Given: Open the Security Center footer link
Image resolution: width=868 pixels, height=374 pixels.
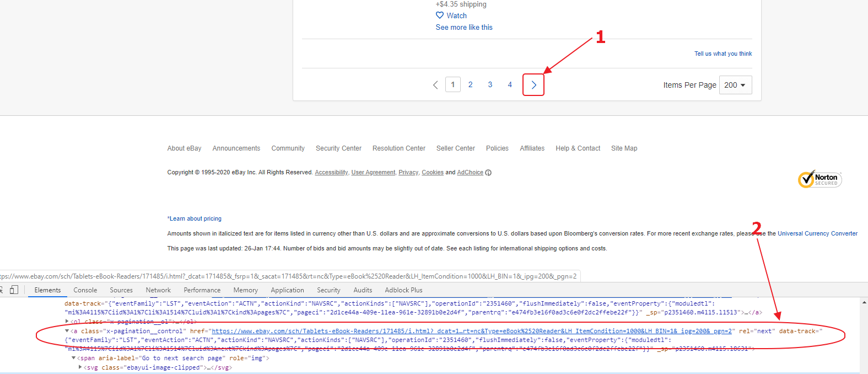Looking at the screenshot, I should pyautogui.click(x=338, y=148).
